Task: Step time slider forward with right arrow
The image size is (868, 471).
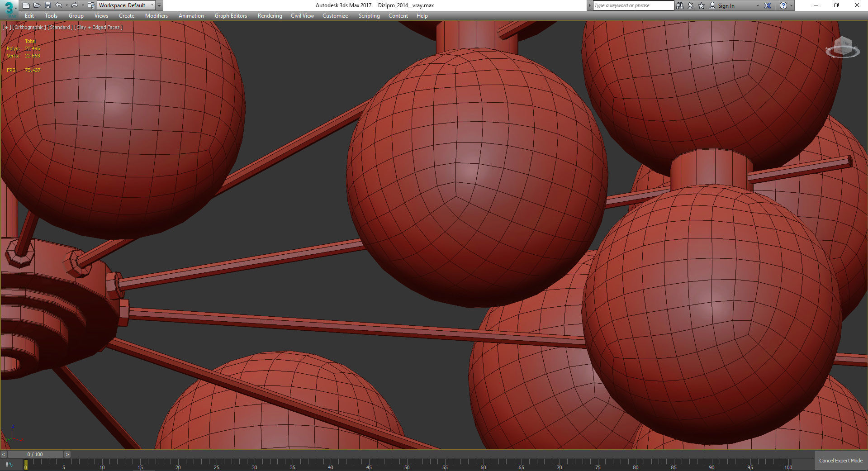Action: pos(67,454)
